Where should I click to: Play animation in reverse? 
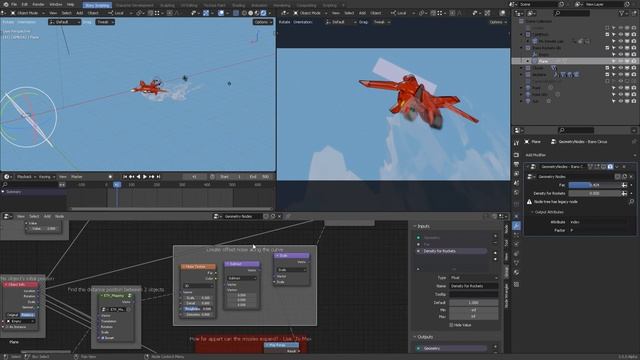click(x=138, y=177)
